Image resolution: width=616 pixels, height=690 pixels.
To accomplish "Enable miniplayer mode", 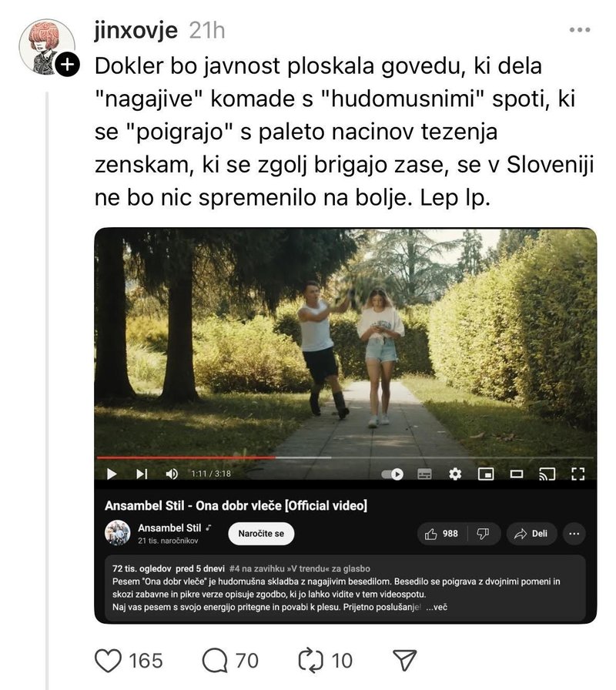I will coord(486,474).
